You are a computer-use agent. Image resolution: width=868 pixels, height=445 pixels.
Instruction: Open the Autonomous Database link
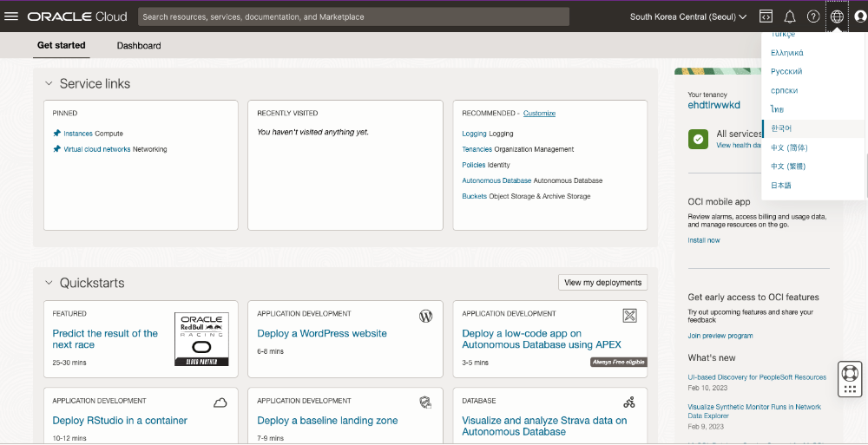[496, 180]
